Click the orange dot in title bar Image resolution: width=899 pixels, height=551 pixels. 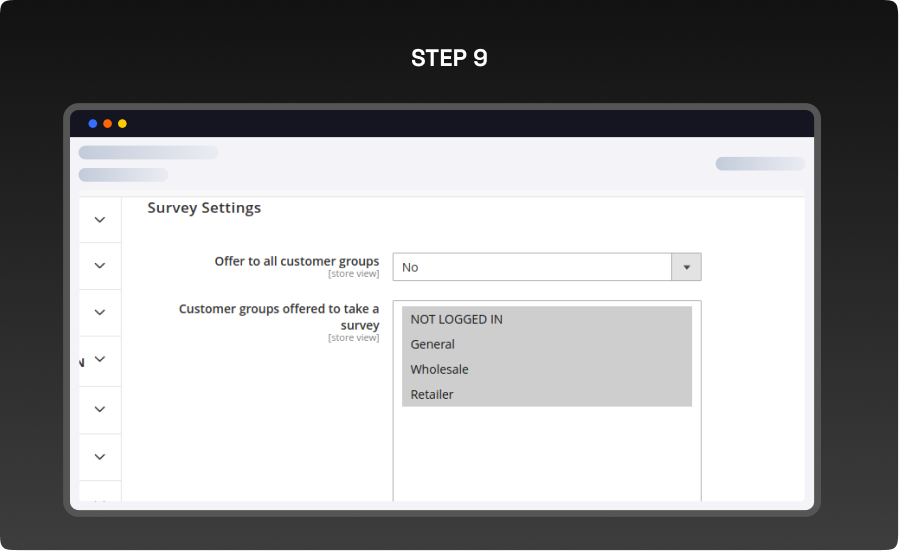tap(107, 124)
